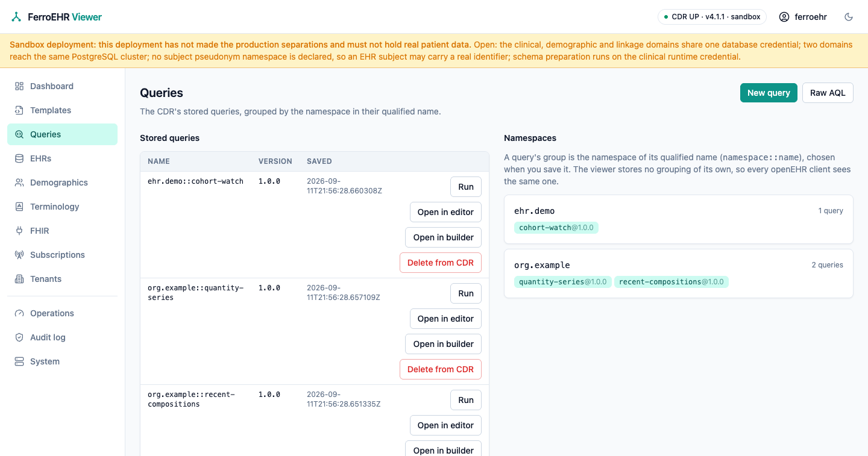Open cohort-watch query in editor
This screenshot has height=456, width=868.
point(445,212)
